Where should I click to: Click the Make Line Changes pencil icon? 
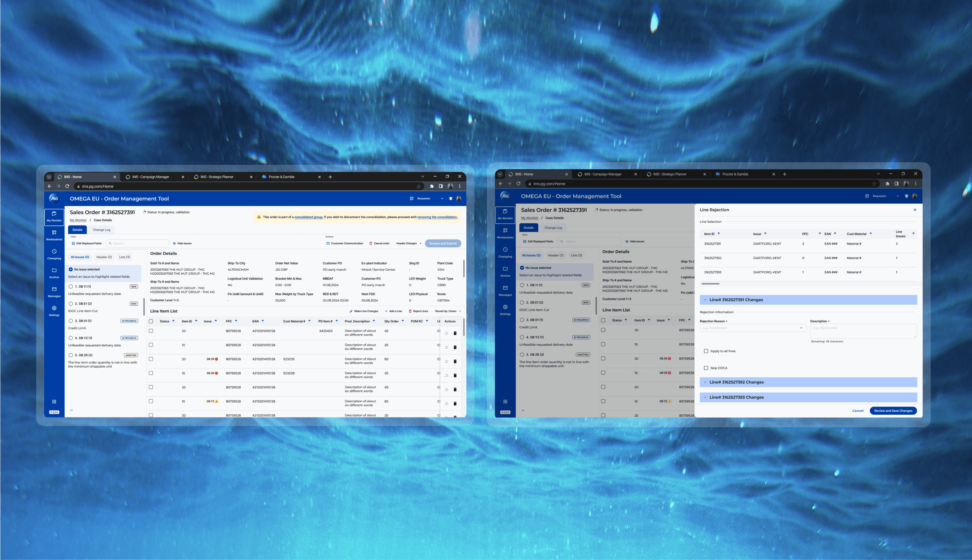click(x=351, y=311)
